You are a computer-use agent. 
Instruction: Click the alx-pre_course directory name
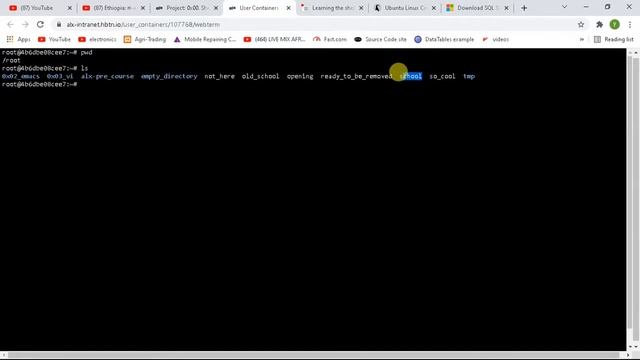[x=107, y=76]
